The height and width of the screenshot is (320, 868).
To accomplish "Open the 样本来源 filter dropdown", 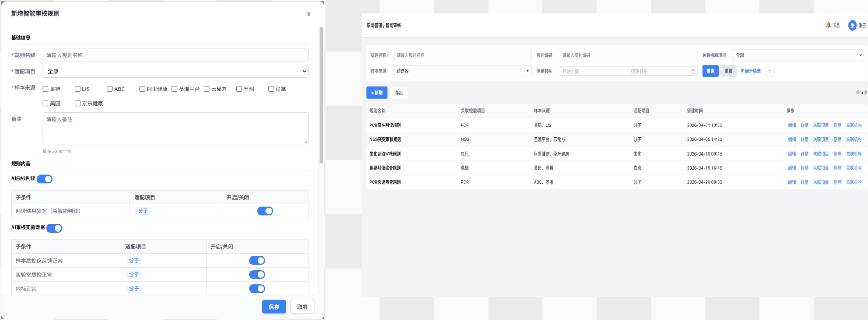I will [463, 71].
